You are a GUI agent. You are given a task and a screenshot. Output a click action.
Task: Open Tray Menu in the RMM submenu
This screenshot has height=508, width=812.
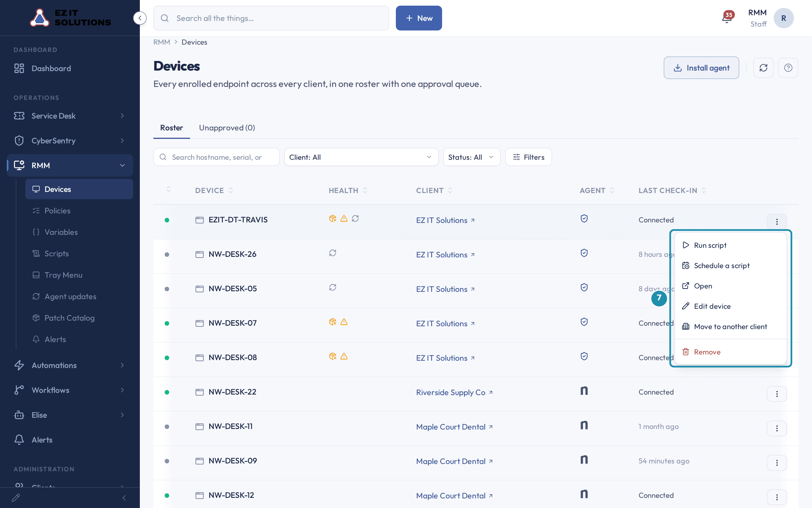point(79,275)
